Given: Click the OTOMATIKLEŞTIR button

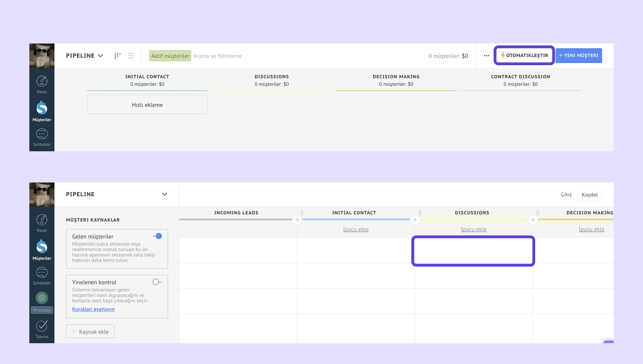Looking at the screenshot, I should pos(524,56).
